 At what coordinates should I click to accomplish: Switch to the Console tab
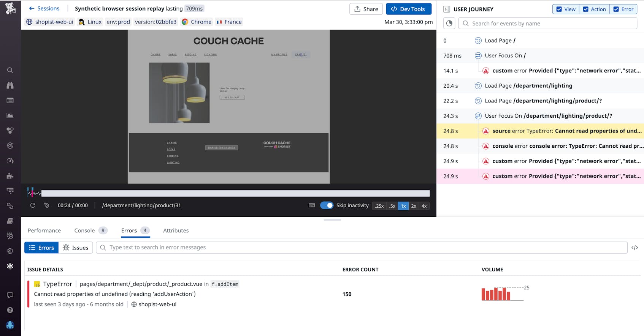[84, 230]
